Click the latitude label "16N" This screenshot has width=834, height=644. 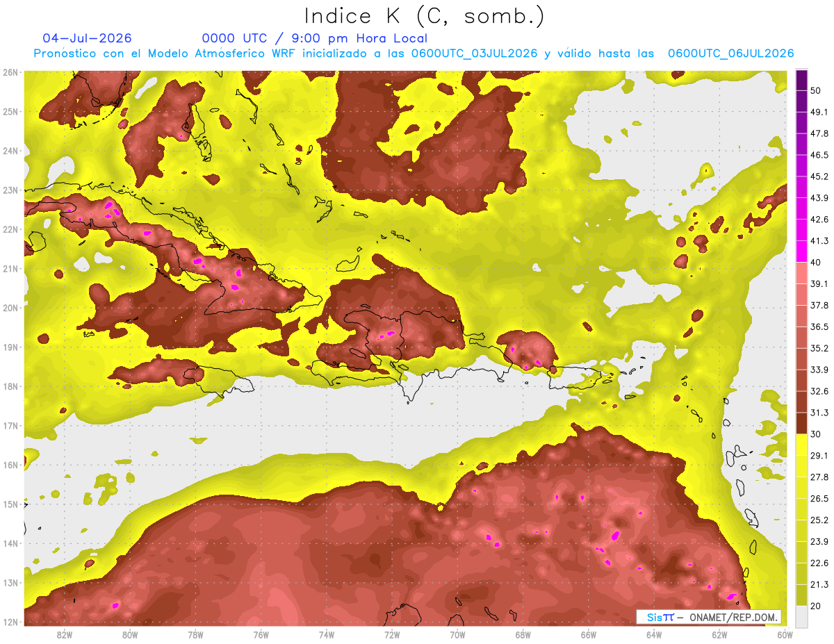[x=10, y=465]
